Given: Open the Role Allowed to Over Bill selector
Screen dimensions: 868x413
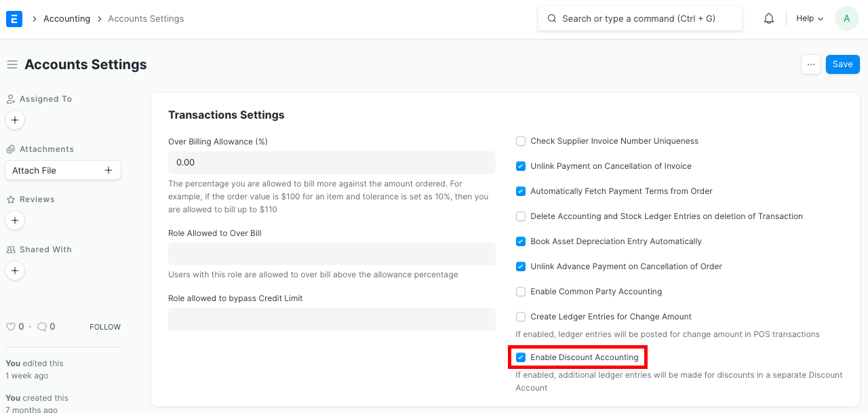Looking at the screenshot, I should 332,254.
